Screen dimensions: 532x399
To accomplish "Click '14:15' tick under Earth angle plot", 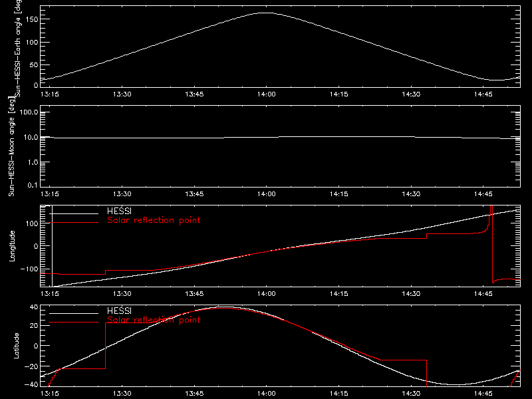I will pyautogui.click(x=338, y=94).
